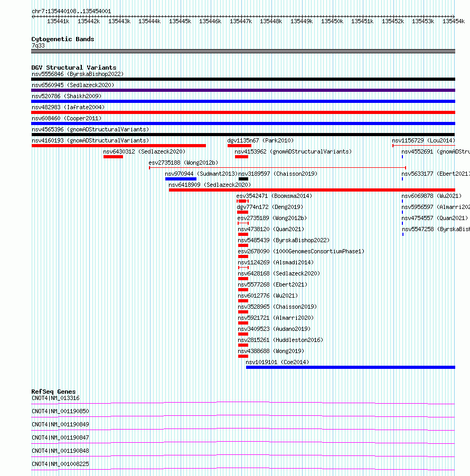Click the nsv3409523 (Audano2019) label

[274, 329]
